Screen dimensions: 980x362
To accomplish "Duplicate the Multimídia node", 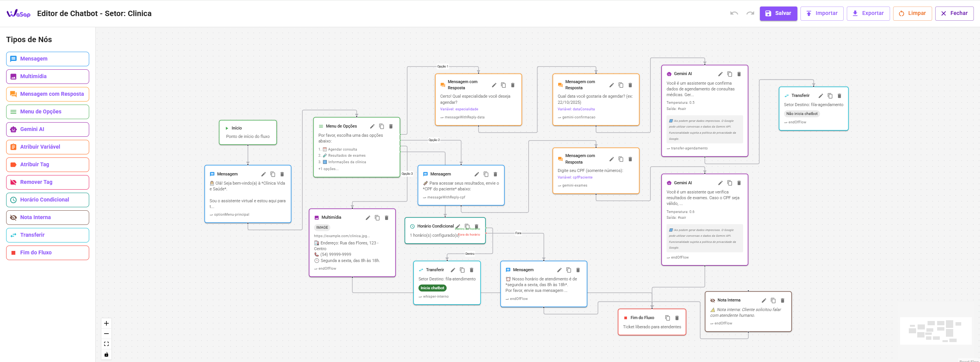I will (x=377, y=217).
